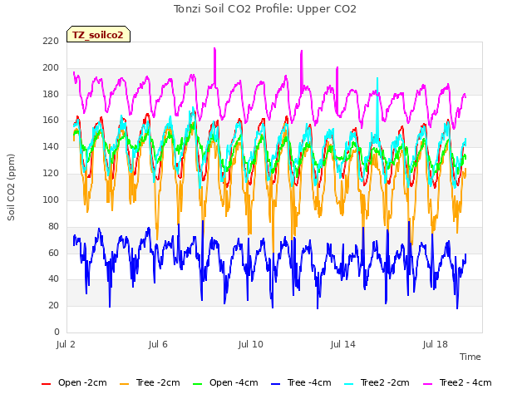The width and height of the screenshot is (532, 399).
Task: Click the cyan Tree2 -2cm legend swatch
Action: [349, 384]
